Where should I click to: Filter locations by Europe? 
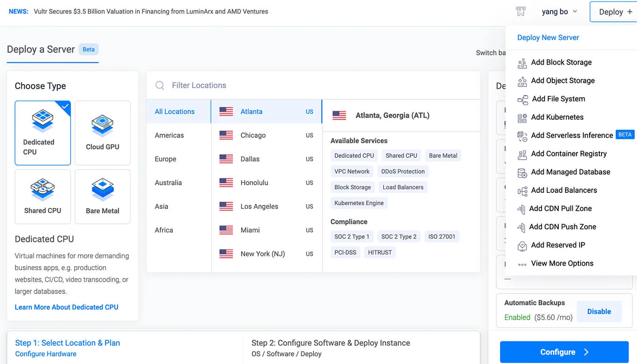pyautogui.click(x=166, y=159)
